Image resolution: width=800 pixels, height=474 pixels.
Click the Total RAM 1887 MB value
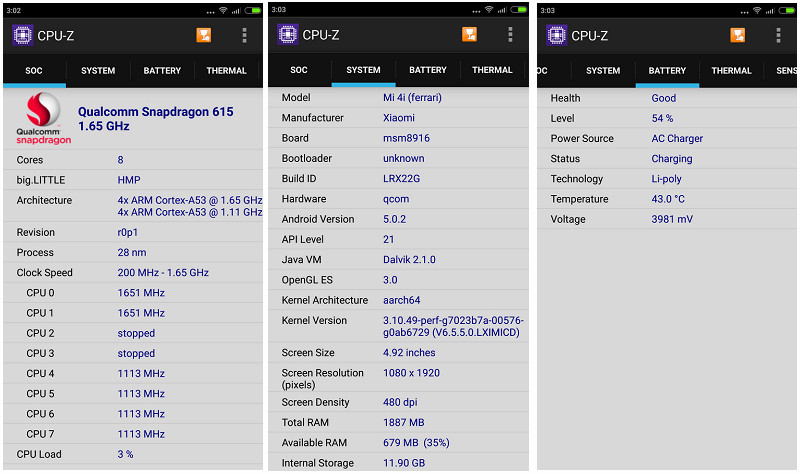point(404,422)
